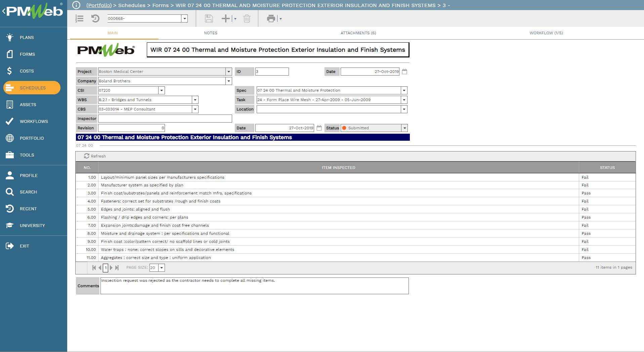Switch to the Attachments (6) tab

[x=358, y=33]
